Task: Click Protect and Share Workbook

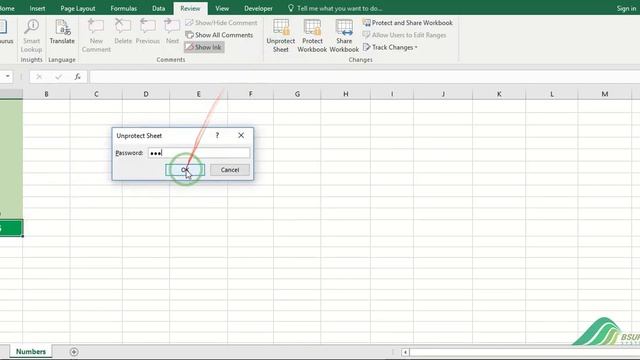Action: 407,23
